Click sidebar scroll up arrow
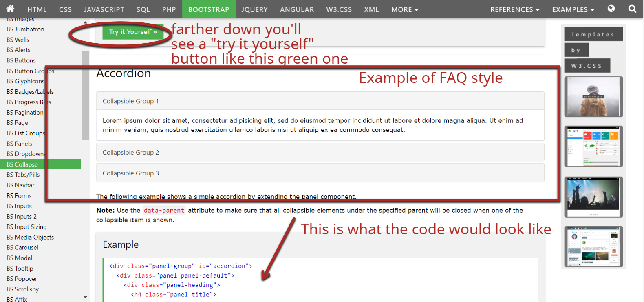The image size is (644, 302). [85, 22]
